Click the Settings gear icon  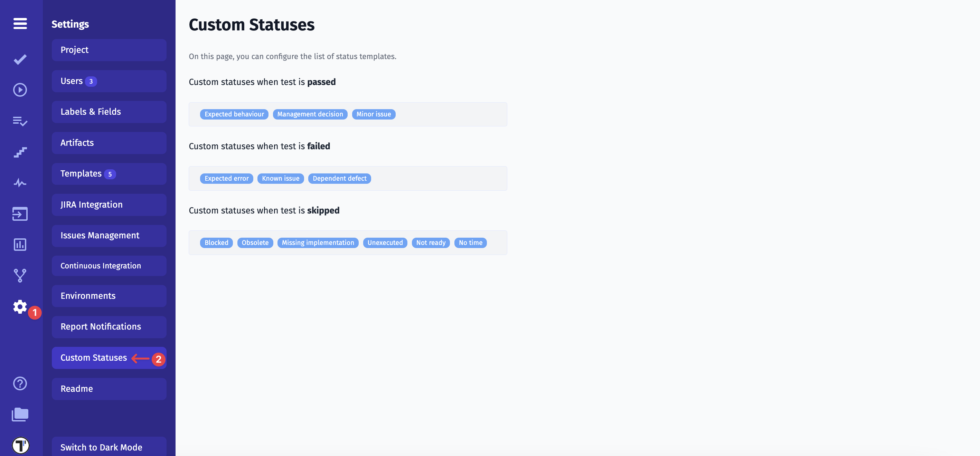[20, 306]
